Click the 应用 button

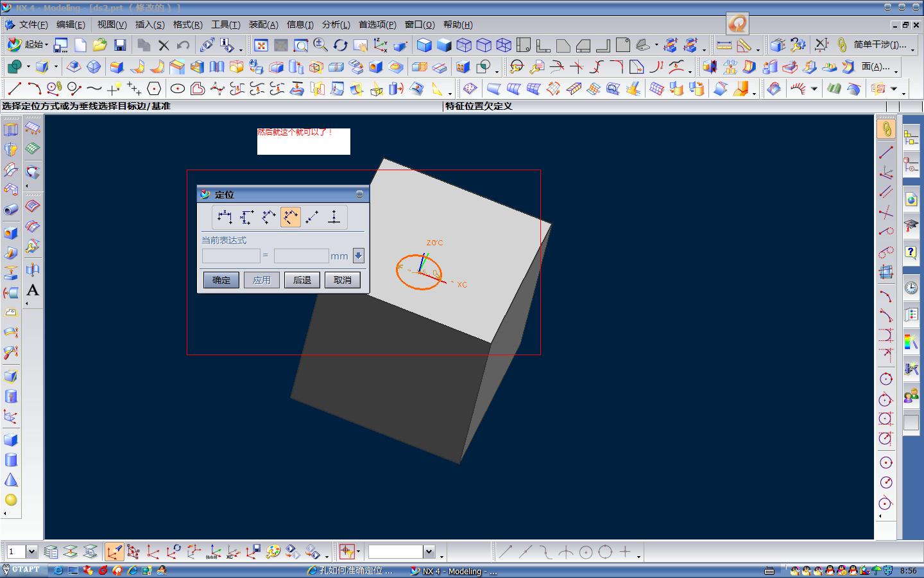pos(262,280)
